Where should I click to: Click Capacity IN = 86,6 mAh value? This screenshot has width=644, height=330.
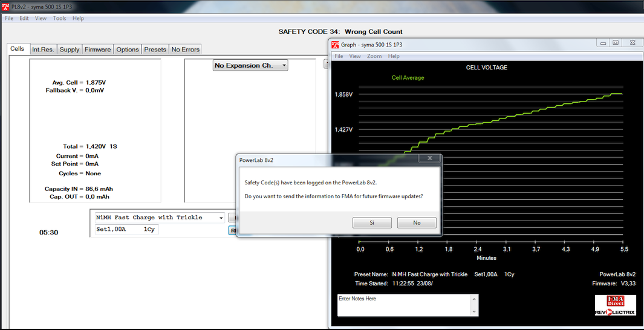tap(79, 189)
